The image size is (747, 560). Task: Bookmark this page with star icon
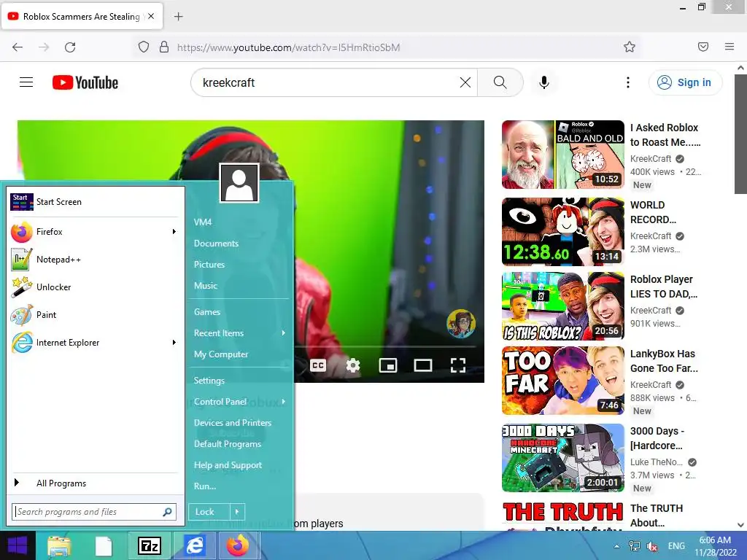click(x=630, y=47)
